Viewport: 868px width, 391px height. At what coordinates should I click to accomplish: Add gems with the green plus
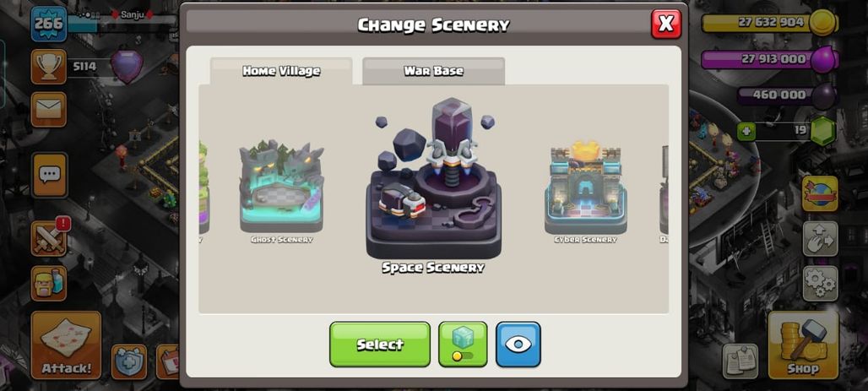[746, 131]
